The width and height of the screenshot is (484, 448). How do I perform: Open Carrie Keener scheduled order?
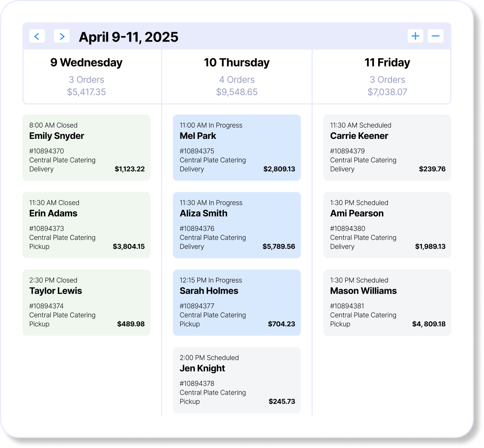387,148
